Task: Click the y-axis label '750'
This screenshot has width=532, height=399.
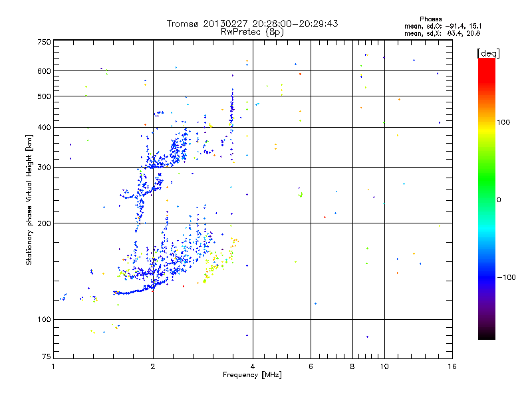Action: (44, 42)
